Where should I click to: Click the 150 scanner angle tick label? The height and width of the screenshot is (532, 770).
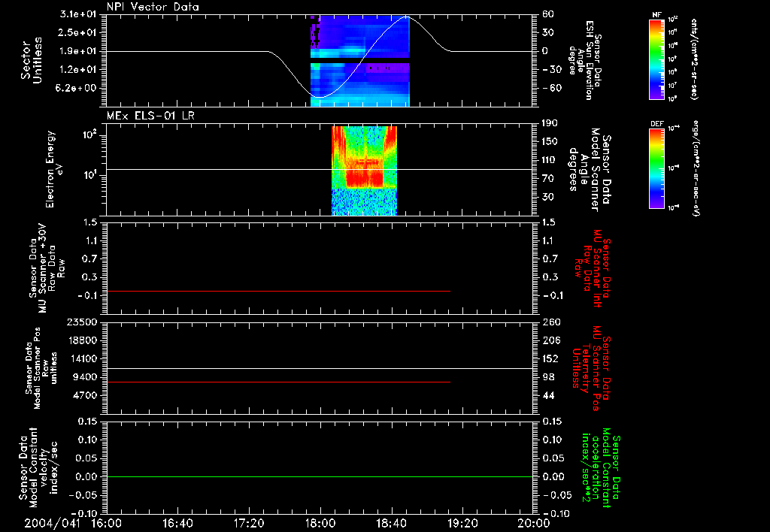[x=550, y=141]
